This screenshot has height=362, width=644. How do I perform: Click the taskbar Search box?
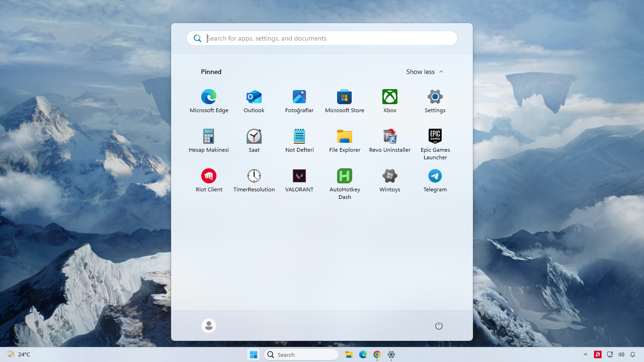pyautogui.click(x=301, y=354)
